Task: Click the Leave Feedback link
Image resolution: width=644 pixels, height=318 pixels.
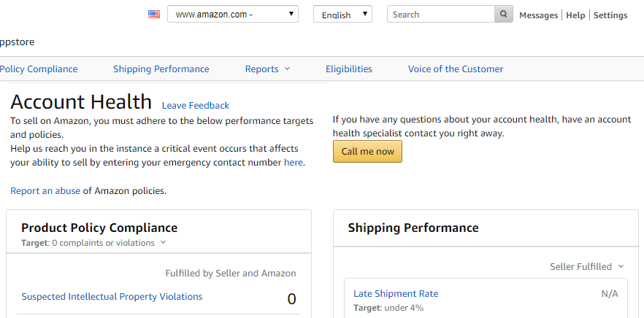Action: click(195, 106)
